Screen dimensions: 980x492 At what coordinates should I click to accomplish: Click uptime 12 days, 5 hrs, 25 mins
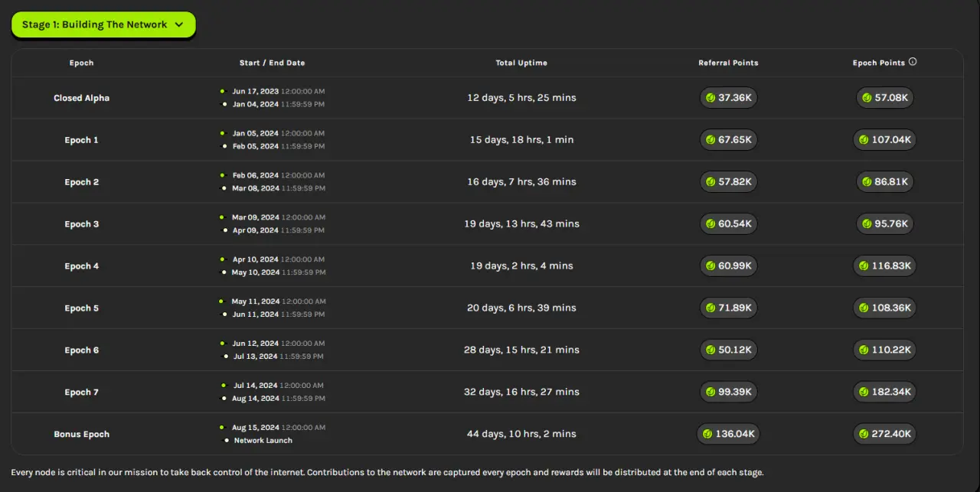(521, 98)
